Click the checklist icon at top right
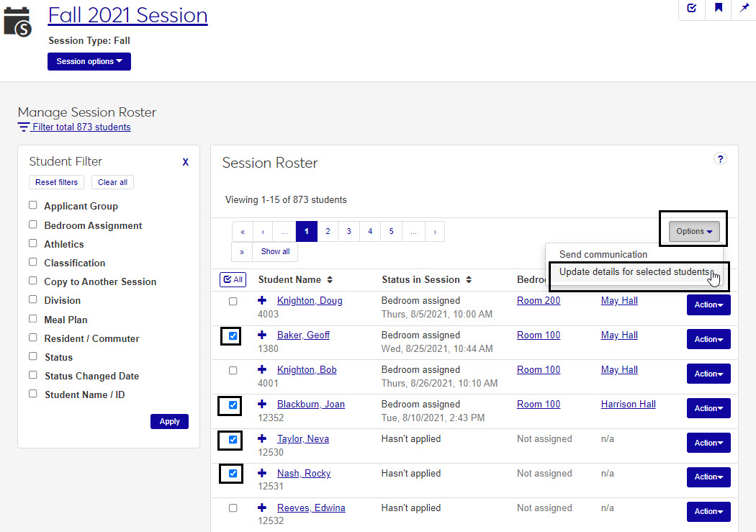 tap(692, 9)
